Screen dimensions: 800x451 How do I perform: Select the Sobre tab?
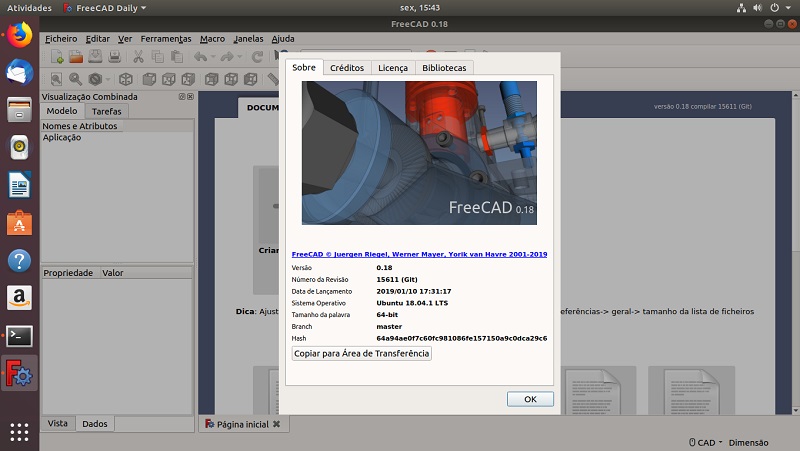pyautogui.click(x=304, y=67)
